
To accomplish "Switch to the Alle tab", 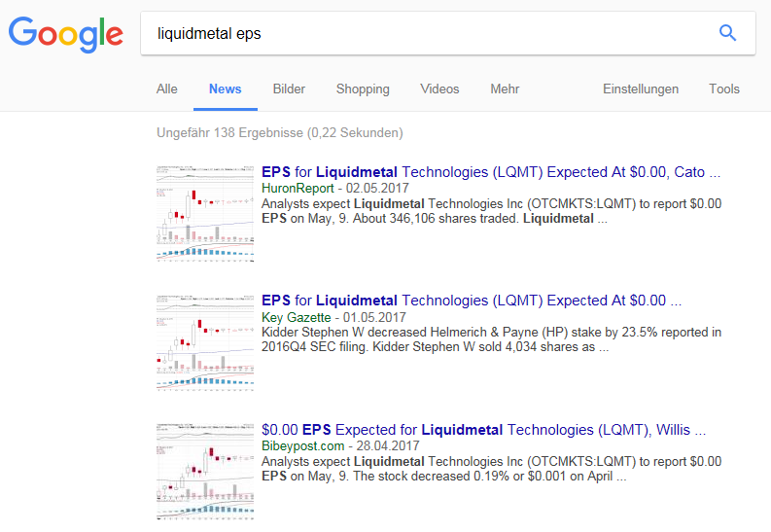I will 167,89.
